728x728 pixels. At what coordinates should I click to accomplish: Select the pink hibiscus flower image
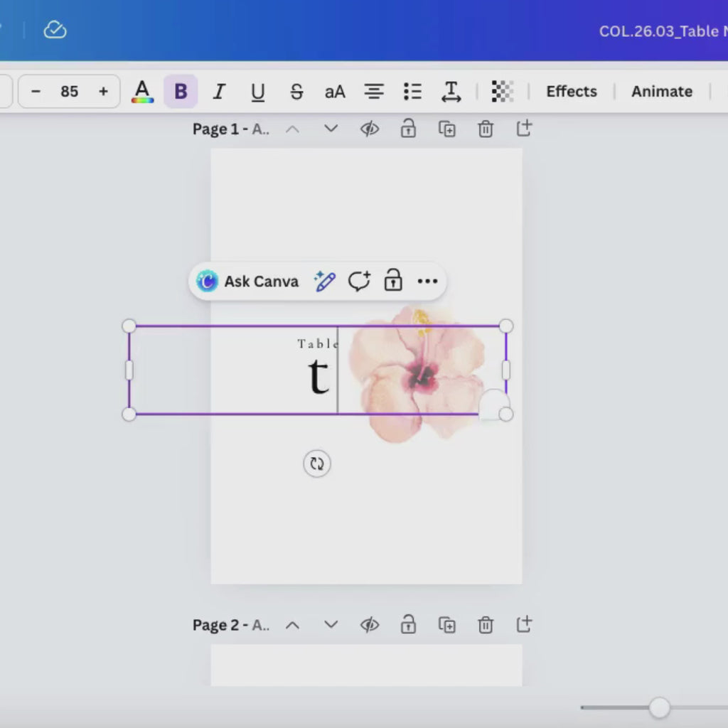(418, 374)
